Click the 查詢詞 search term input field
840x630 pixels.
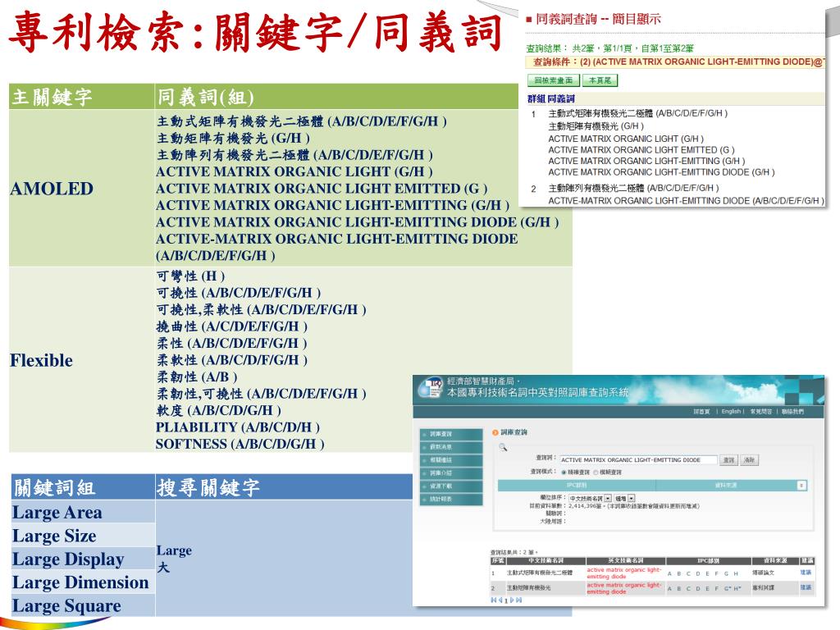tap(638, 460)
